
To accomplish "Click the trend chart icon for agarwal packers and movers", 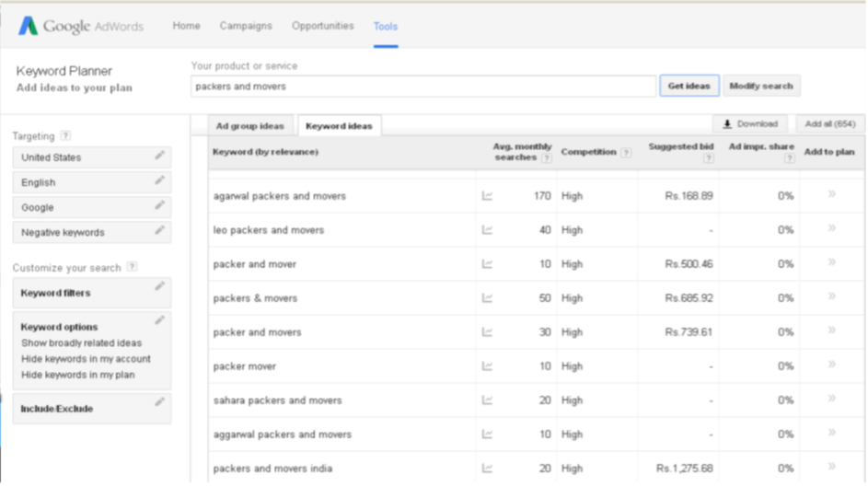I will [487, 196].
